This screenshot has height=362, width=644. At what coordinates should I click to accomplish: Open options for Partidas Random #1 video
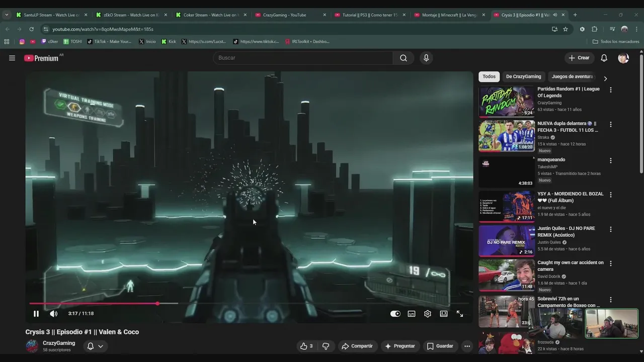pyautogui.click(x=611, y=90)
